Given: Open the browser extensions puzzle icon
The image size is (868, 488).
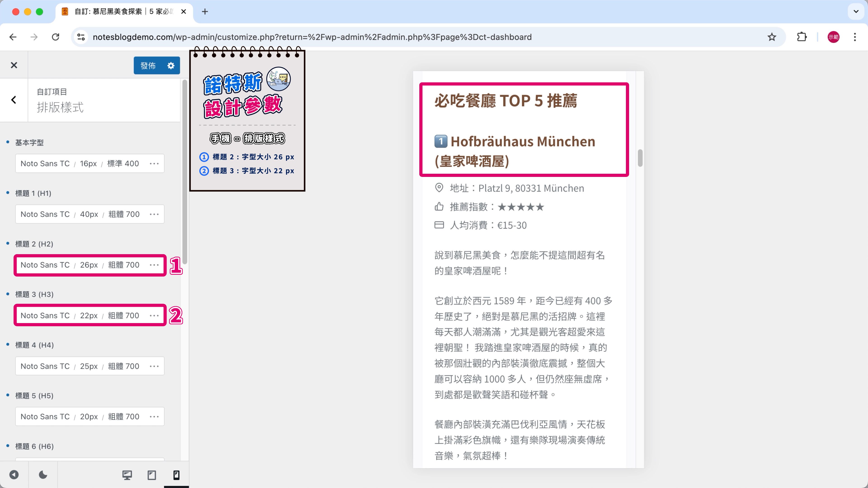Looking at the screenshot, I should 802,37.
